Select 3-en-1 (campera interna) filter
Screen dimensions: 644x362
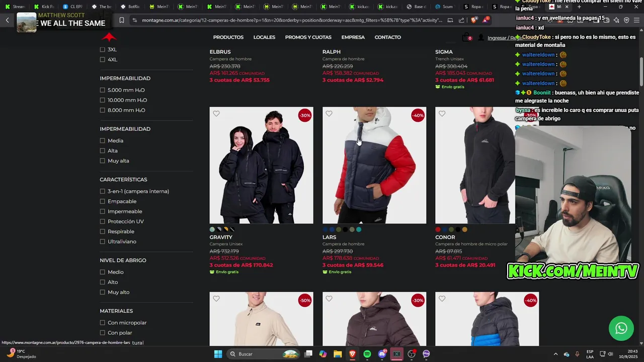(x=103, y=191)
